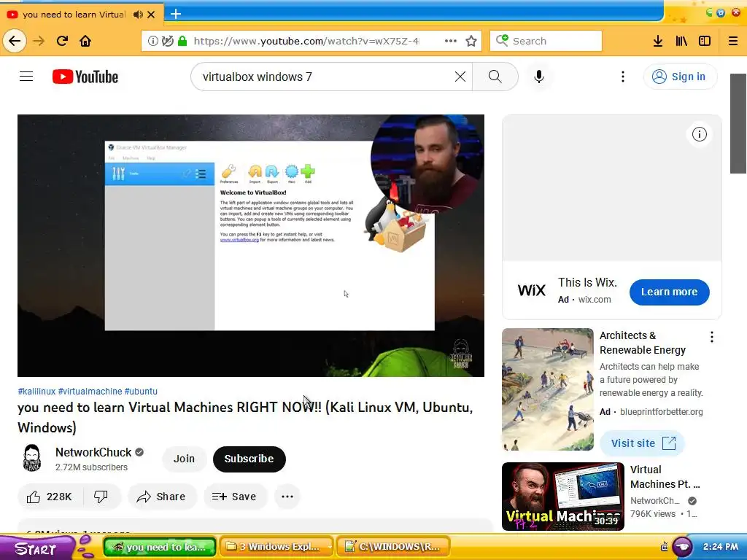The width and height of the screenshot is (747, 560).
Task: Click the round system tray icon
Action: 682,547
